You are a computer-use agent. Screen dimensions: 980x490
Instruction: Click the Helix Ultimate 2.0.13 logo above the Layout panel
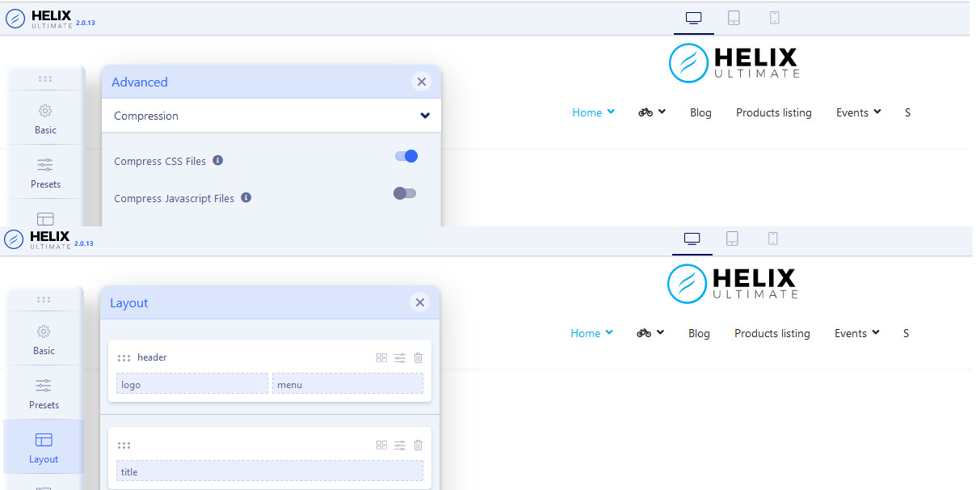[x=48, y=239]
